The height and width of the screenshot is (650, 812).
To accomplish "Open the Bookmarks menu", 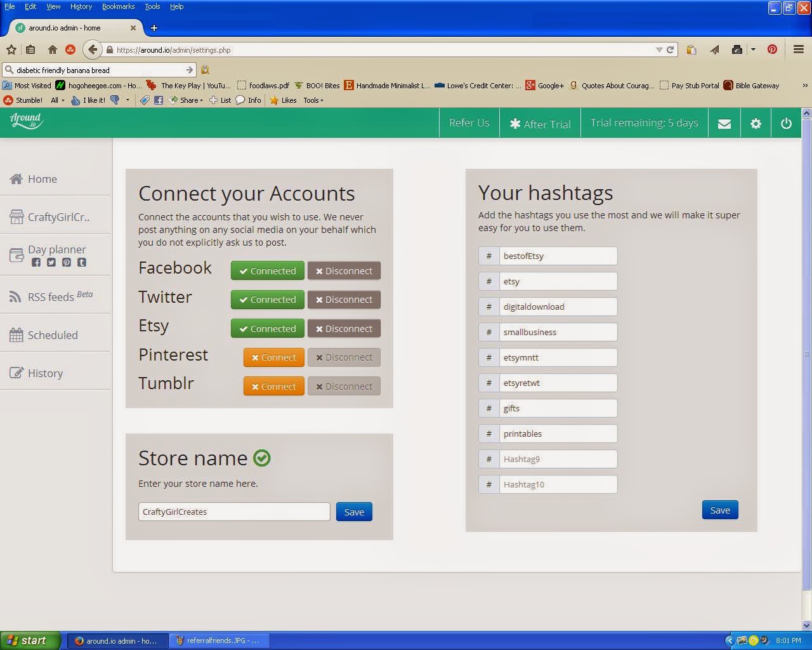I will pyautogui.click(x=118, y=6).
